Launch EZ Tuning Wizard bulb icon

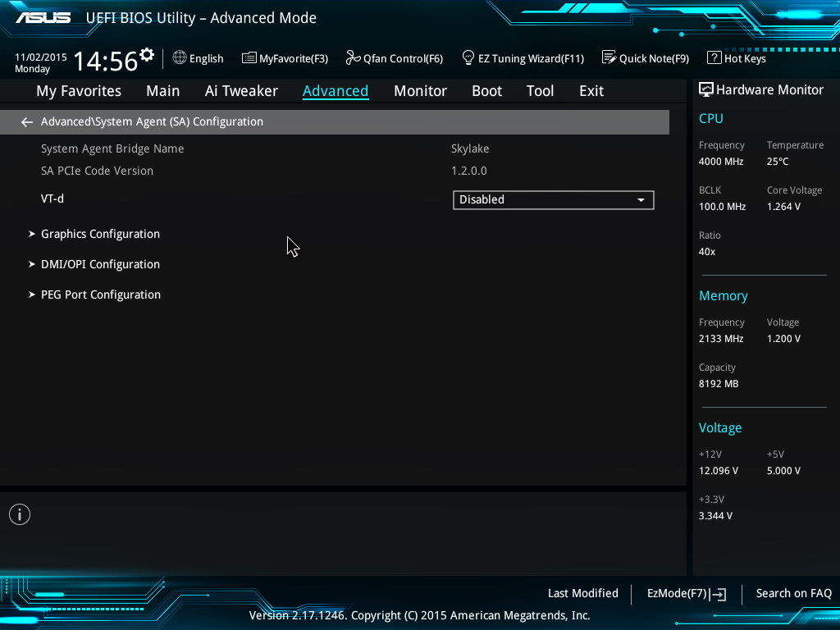(468, 58)
